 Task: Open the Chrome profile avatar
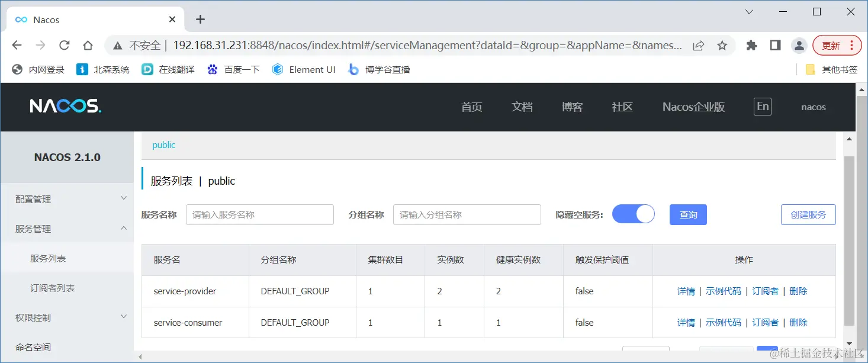(799, 46)
